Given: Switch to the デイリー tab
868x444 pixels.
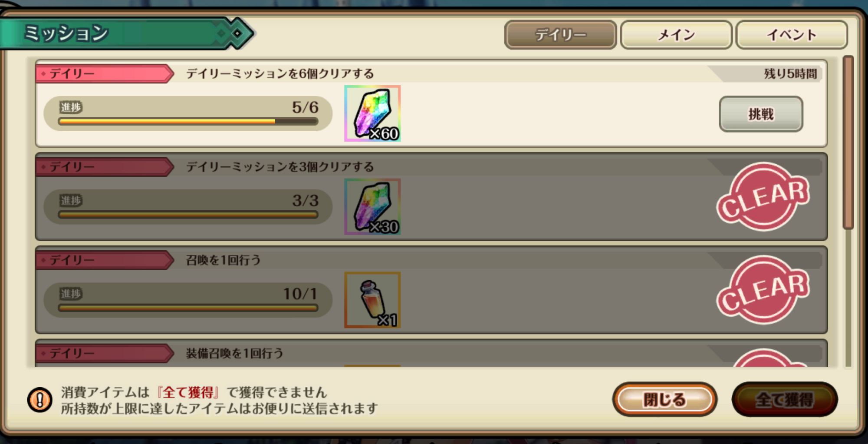Looking at the screenshot, I should pos(560,35).
